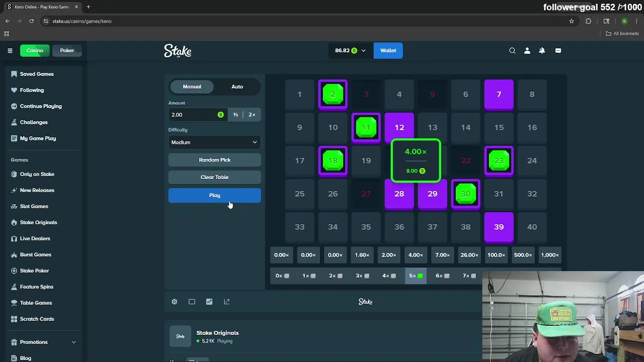The width and height of the screenshot is (644, 362).
Task: Reload the browser page
Action: pyautogui.click(x=31, y=21)
